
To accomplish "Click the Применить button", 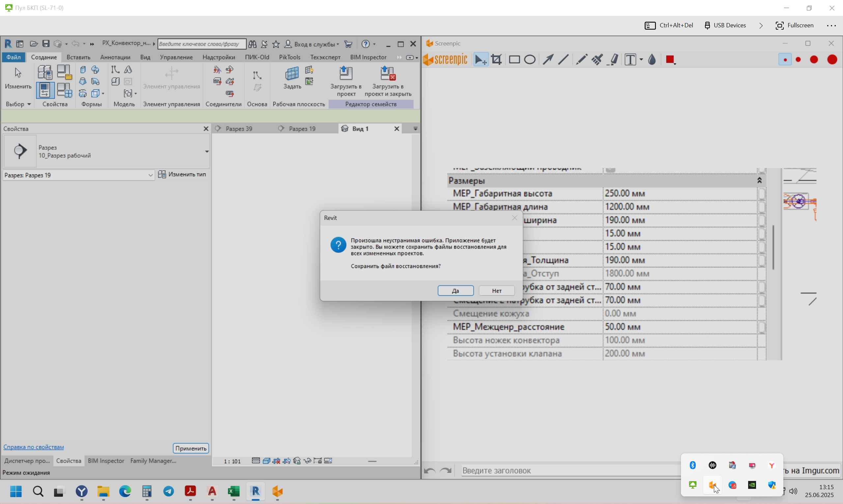I will point(191,448).
